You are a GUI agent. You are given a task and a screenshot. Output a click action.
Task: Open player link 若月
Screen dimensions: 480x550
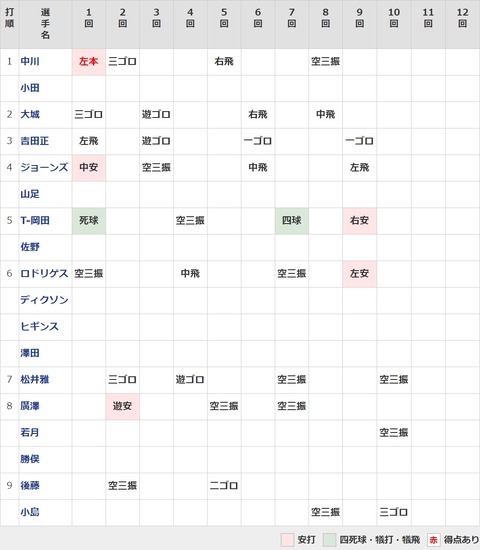tap(30, 432)
